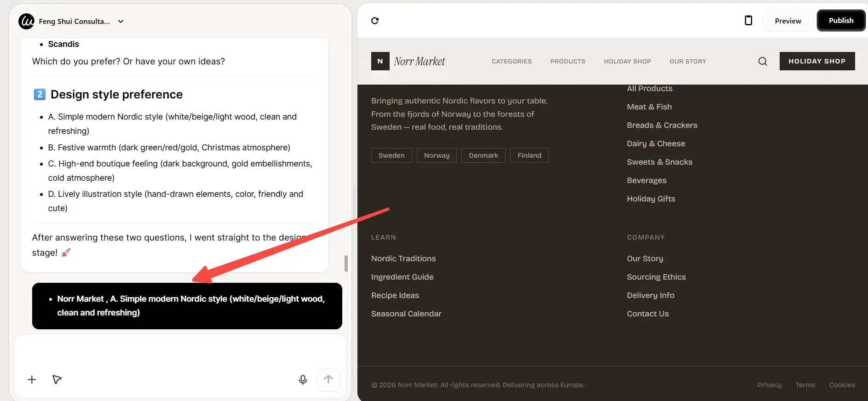Click the Preview button
Viewport: 868px width, 401px height.
coord(788,21)
